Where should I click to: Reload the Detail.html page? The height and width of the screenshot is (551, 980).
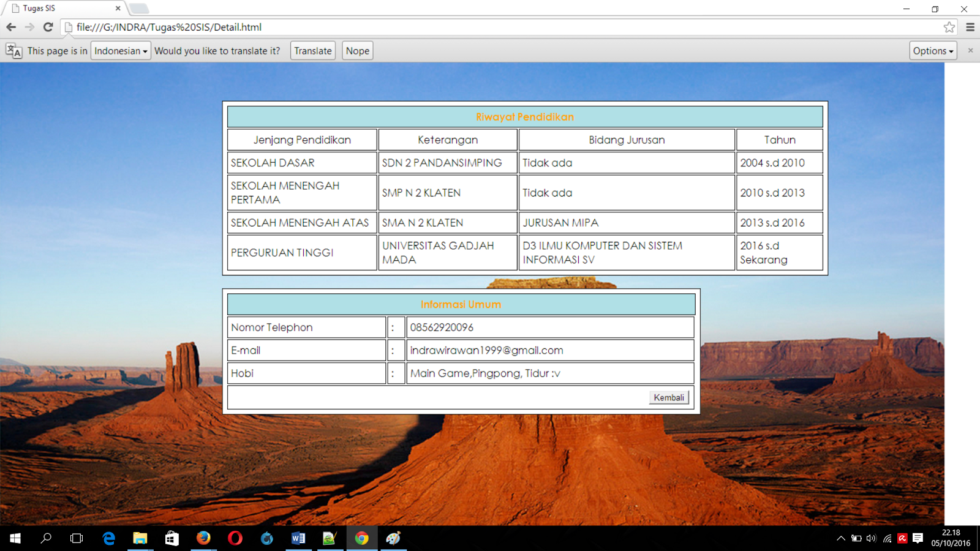pyautogui.click(x=47, y=27)
